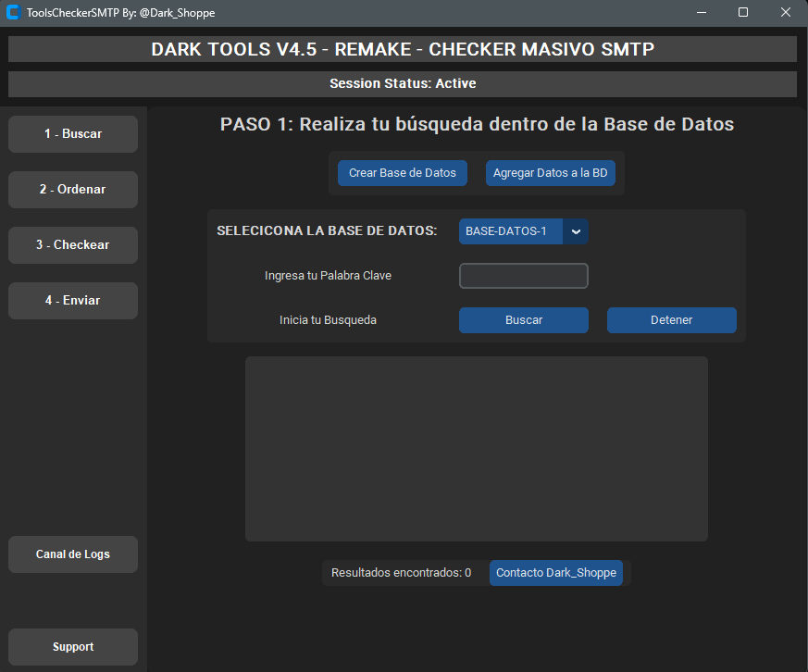Click the PASO 1 header text
This screenshot has height=672, width=808.
click(x=477, y=123)
